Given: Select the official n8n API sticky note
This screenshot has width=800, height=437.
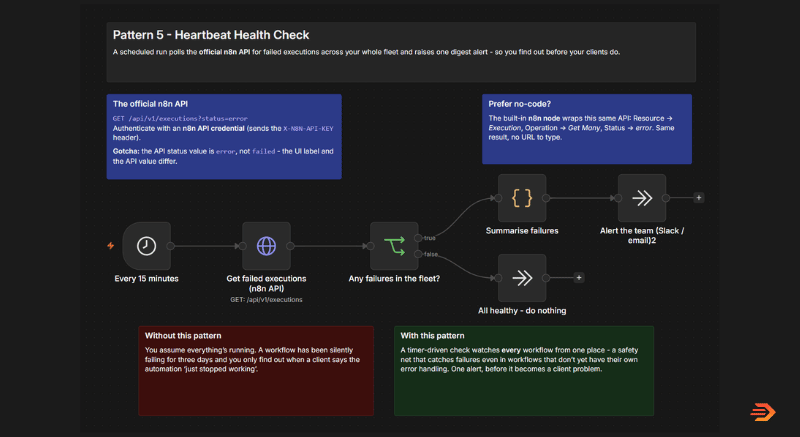Looking at the screenshot, I should coord(224,137).
